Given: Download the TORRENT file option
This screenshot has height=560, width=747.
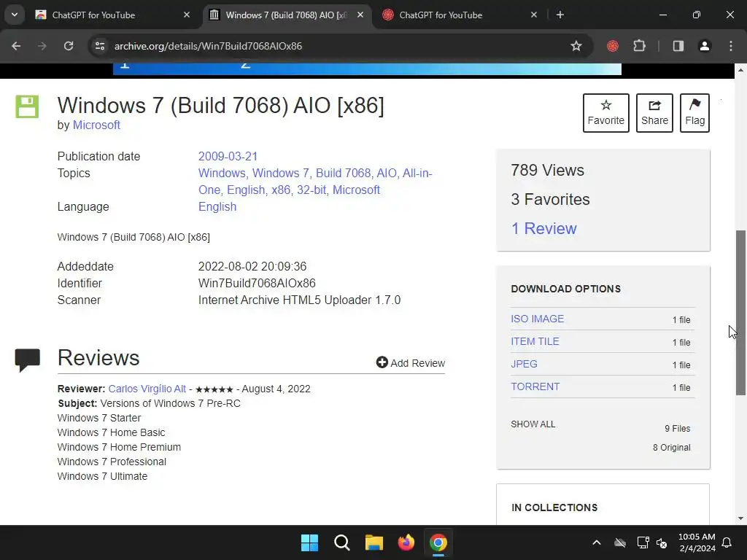Looking at the screenshot, I should coord(535,386).
